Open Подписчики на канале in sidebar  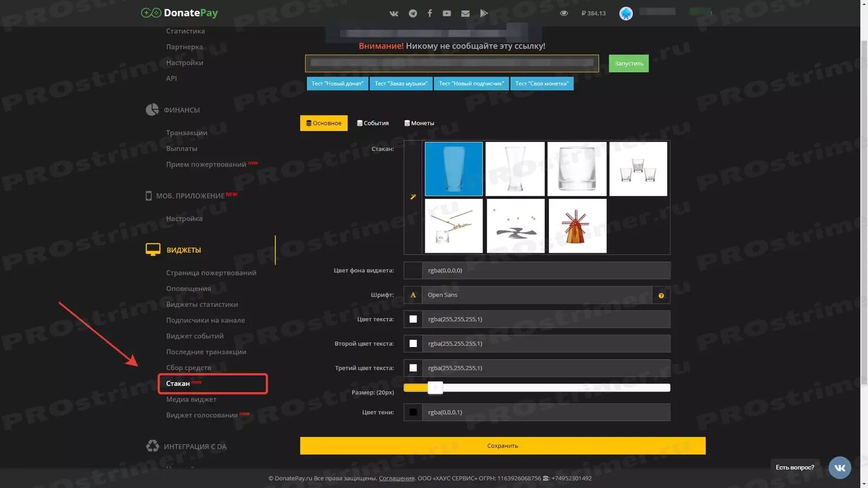coord(206,320)
